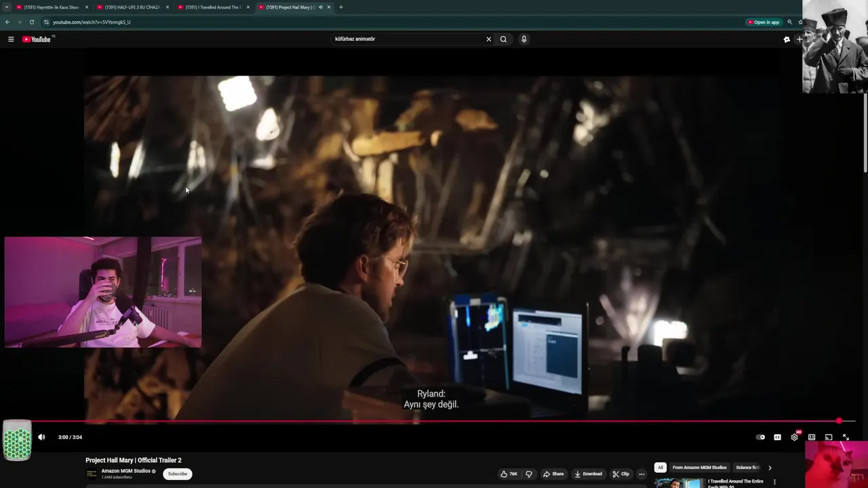Click the Open in app button
Screen dimensions: 868x488
coord(764,22)
